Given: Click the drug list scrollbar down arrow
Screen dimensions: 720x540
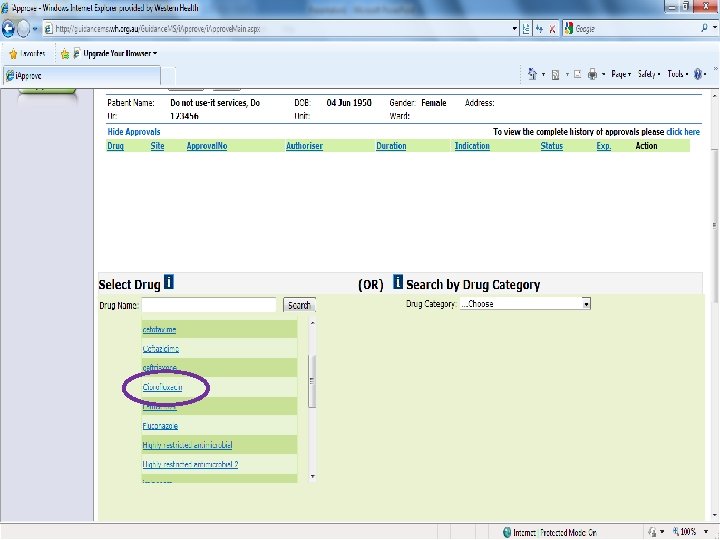Looking at the screenshot, I should pyautogui.click(x=312, y=477).
